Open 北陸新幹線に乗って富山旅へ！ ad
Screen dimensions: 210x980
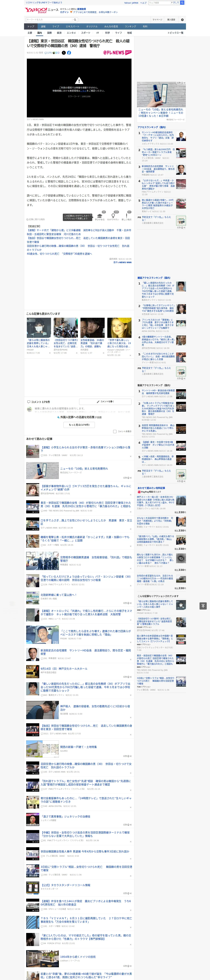58,595
